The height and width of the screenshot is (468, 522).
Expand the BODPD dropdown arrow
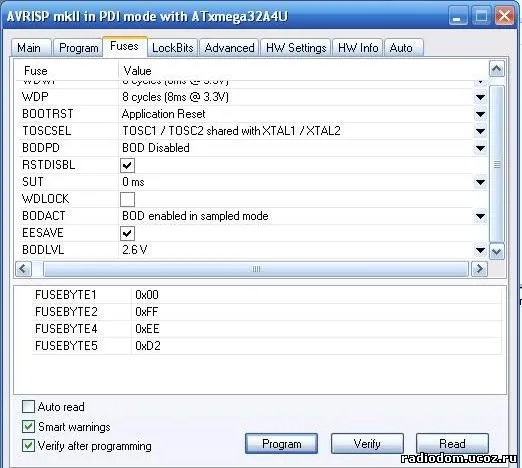point(480,148)
